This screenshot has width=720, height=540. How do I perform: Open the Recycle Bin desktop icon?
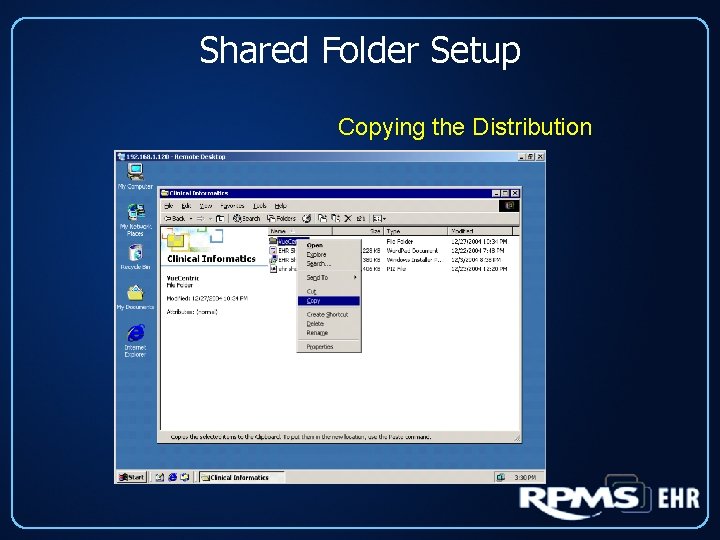(135, 257)
